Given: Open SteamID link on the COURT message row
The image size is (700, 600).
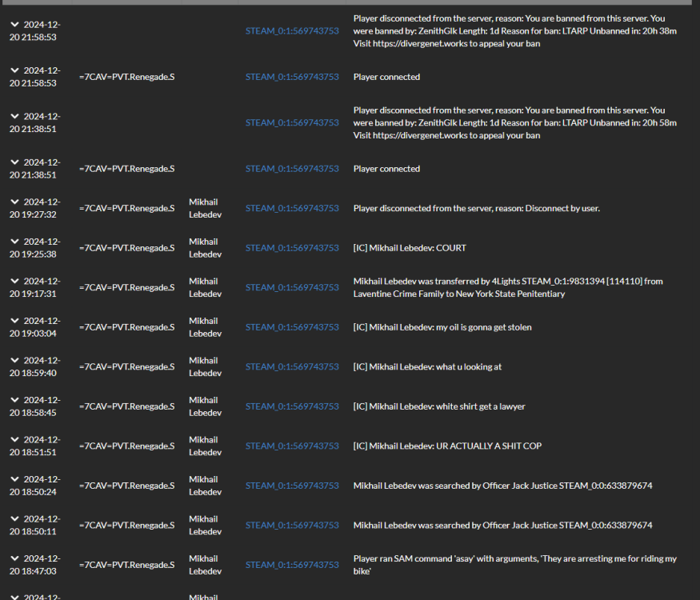Looking at the screenshot, I should (x=292, y=248).
